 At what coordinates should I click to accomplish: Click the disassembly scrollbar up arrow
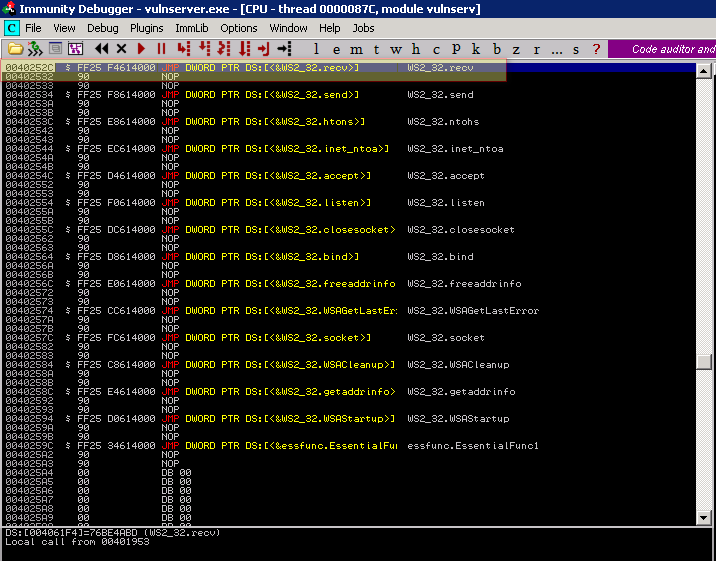point(703,71)
